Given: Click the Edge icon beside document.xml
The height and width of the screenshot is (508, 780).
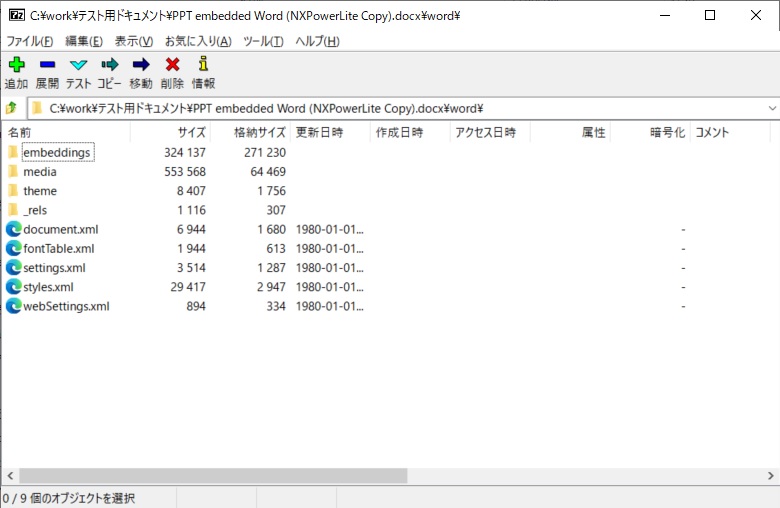Looking at the screenshot, I should [x=14, y=229].
